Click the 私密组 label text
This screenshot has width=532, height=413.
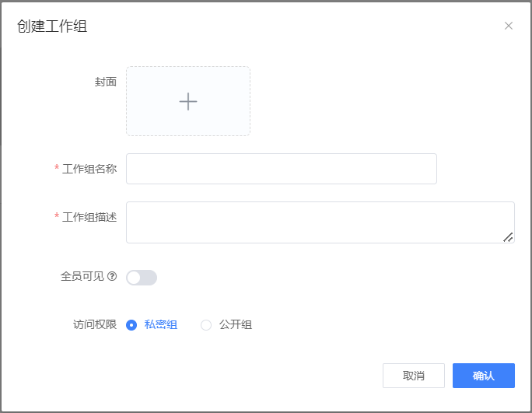coord(161,325)
